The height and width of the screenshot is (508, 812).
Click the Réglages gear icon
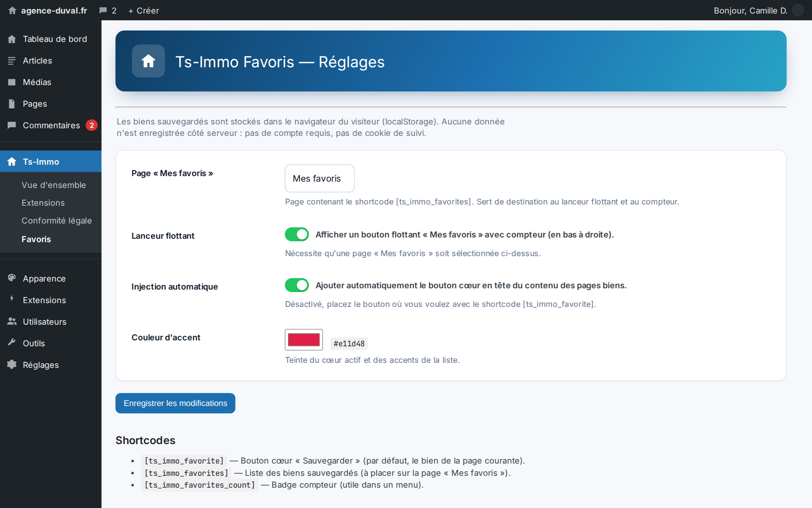point(12,364)
